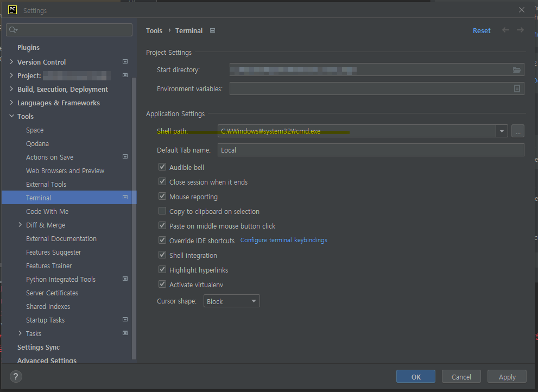538x392 pixels.
Task: Expand the Diff & Merge node
Action: pos(20,225)
